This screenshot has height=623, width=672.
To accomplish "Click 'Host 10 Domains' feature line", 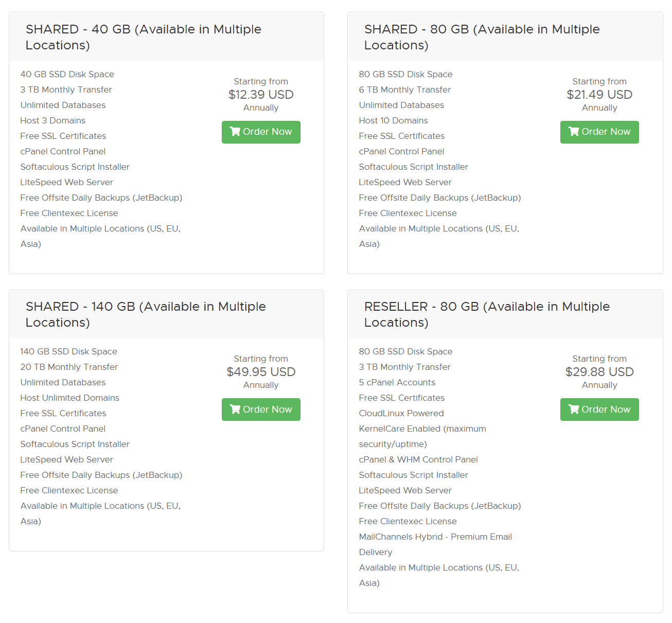I will [394, 120].
